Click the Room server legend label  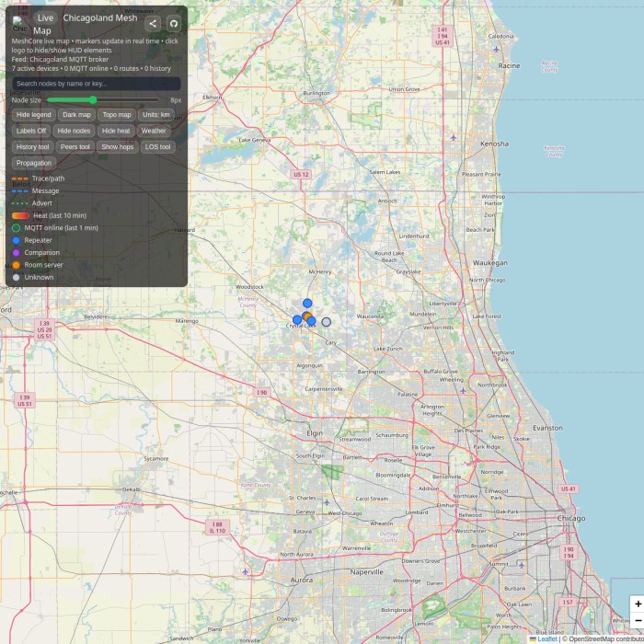pyautogui.click(x=43, y=265)
